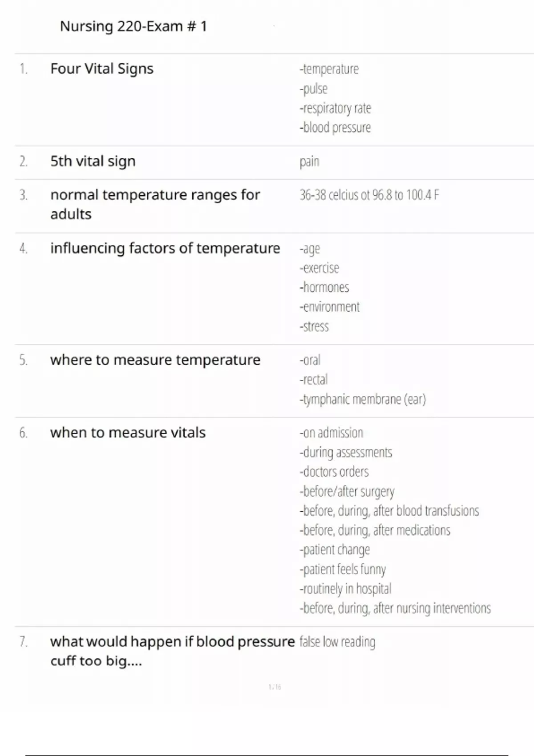The image size is (534, 756).
Task: Click the '-on admission' list entry
Action: click(x=332, y=433)
